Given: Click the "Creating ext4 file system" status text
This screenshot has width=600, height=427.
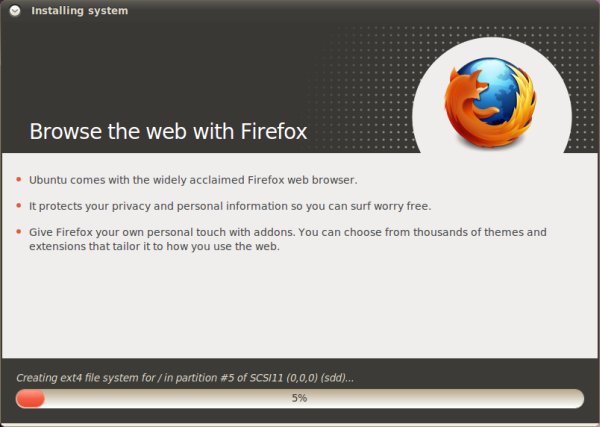Looking at the screenshot, I should tap(100, 377).
